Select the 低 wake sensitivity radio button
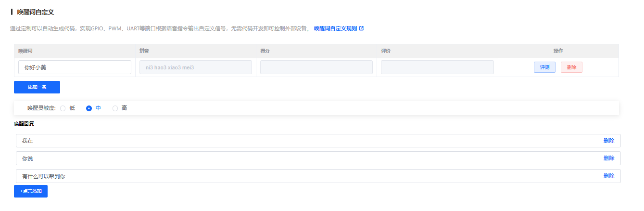644x211 pixels. [x=63, y=108]
